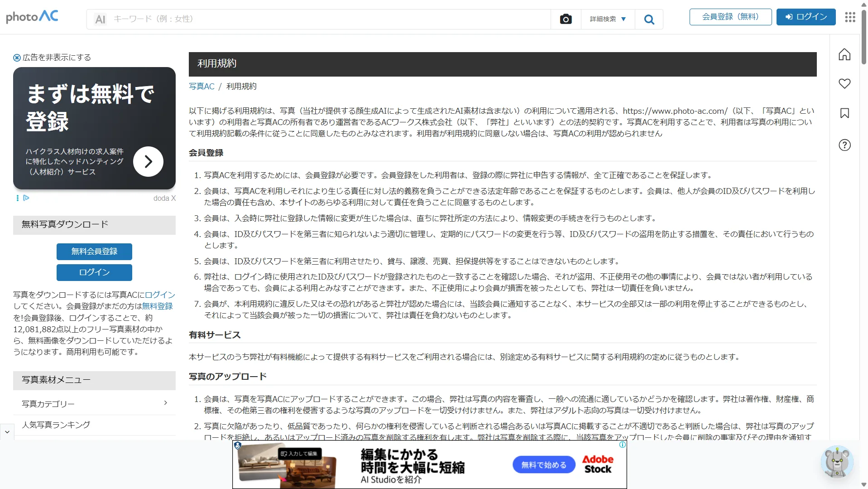The image size is (868, 489).
Task: Click the 会員登録 section heading
Action: 206,153
